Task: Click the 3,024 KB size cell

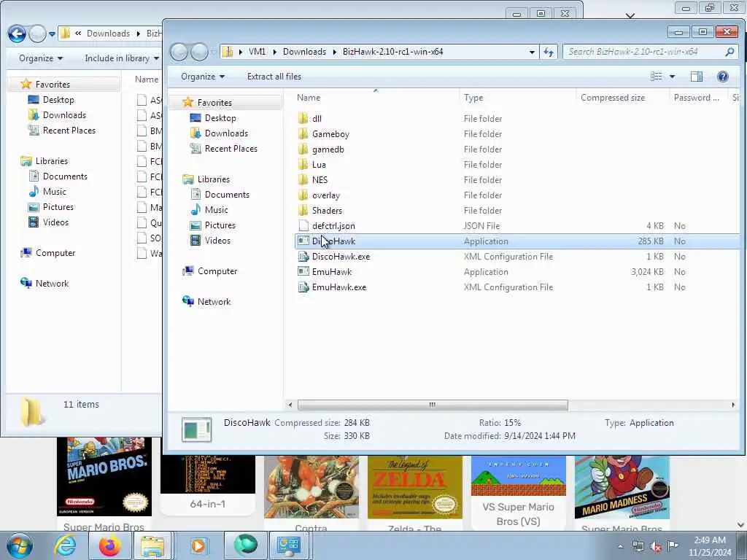Action: coord(647,271)
